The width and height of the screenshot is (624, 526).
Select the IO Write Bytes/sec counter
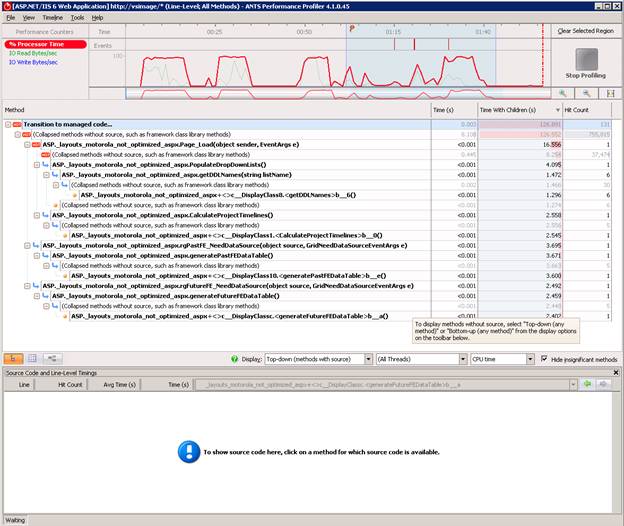click(33, 62)
